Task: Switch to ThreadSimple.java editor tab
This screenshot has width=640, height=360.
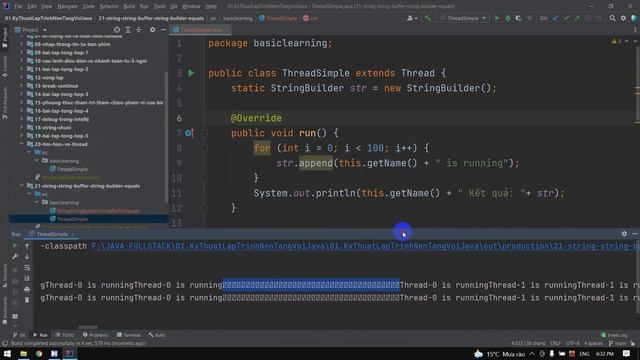Action: tap(201, 30)
